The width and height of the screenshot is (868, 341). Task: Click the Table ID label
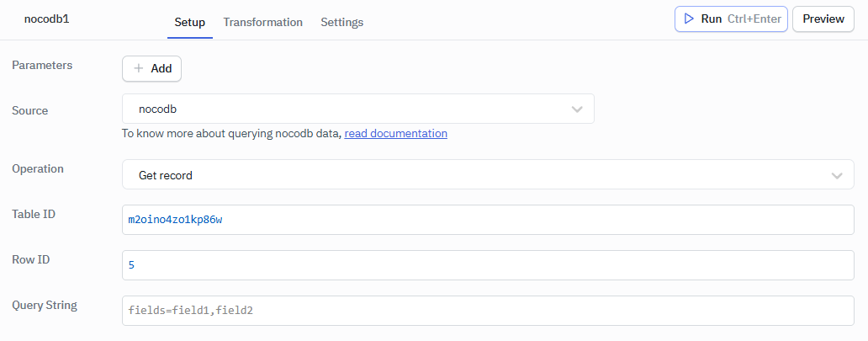[34, 214]
